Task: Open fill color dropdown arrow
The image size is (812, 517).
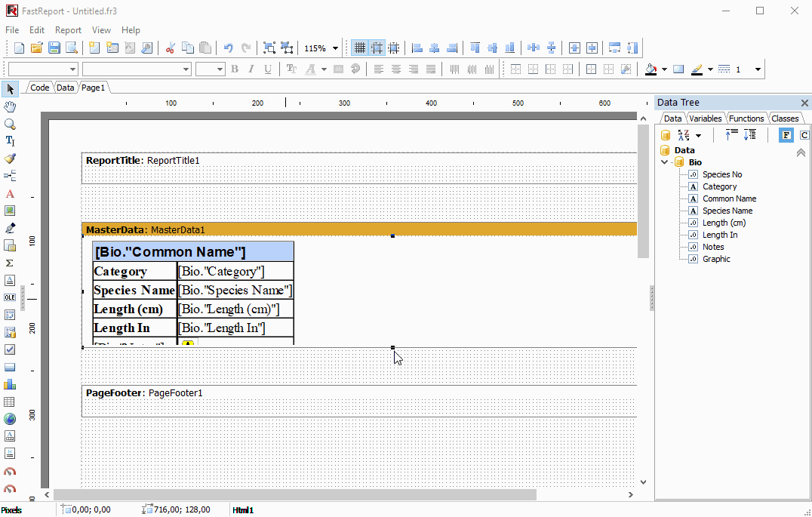Action: click(x=664, y=69)
